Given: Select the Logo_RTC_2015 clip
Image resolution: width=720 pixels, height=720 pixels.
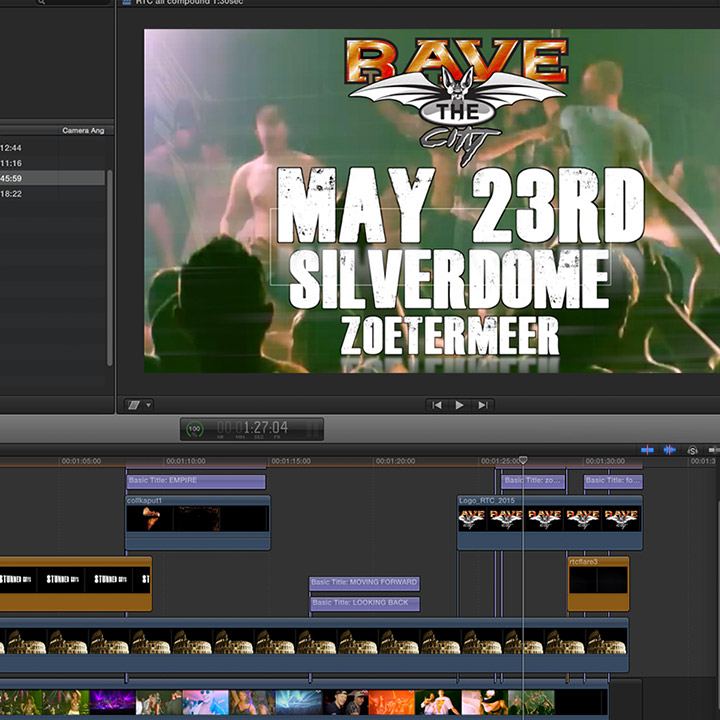Looking at the screenshot, I should click(550, 523).
